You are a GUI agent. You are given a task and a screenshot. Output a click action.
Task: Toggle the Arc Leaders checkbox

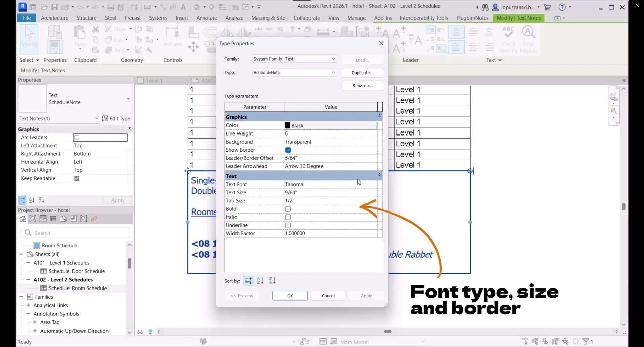point(77,138)
